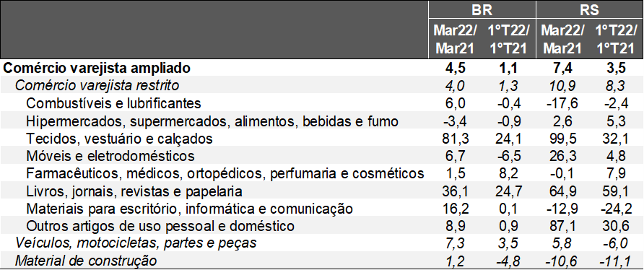644x270 pixels.
Task: Click the RS 1ºT22/1ºT21 subheader
Action: tap(615, 40)
